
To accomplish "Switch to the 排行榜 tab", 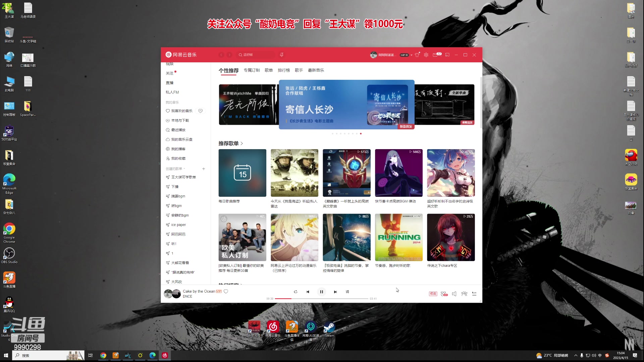I will (x=284, y=70).
